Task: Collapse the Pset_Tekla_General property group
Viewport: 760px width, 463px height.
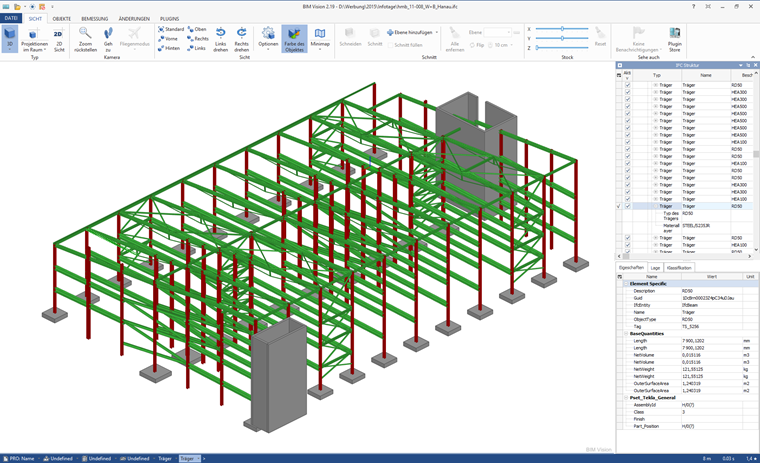Action: click(626, 398)
